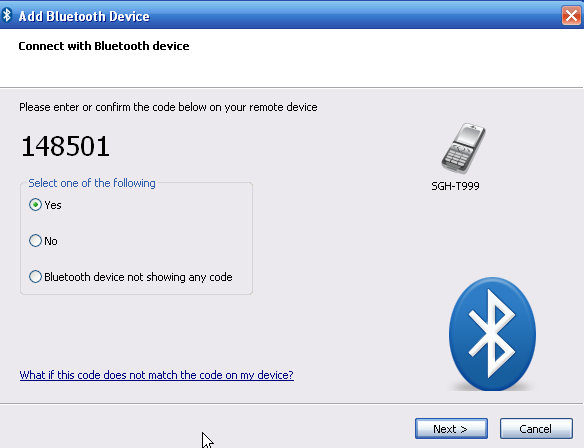Click the SGH-T999 device name label
This screenshot has height=448, width=584.
pyautogui.click(x=455, y=186)
